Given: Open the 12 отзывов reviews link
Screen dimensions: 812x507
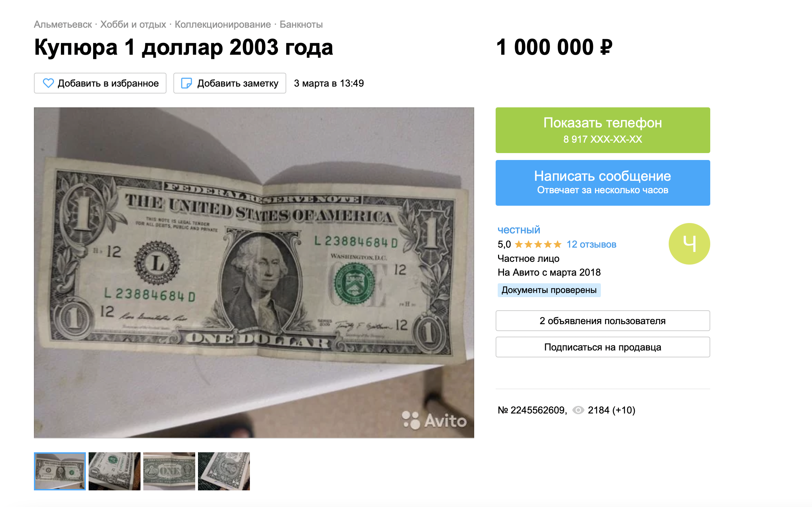Looking at the screenshot, I should [591, 244].
